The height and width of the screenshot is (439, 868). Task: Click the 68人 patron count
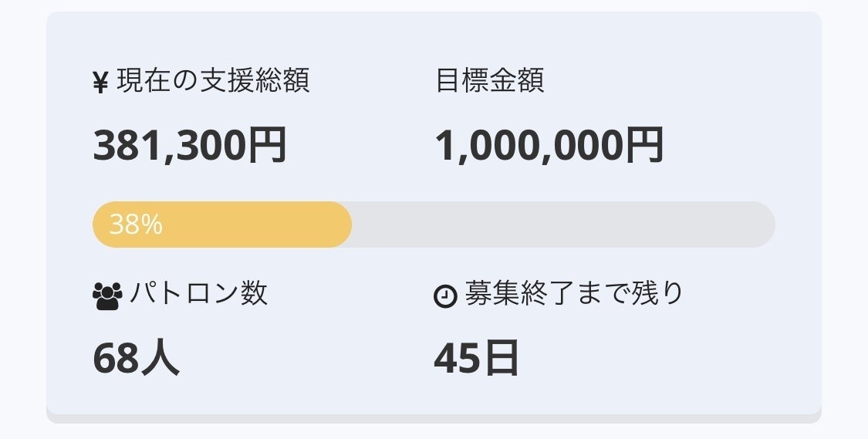coord(136,358)
